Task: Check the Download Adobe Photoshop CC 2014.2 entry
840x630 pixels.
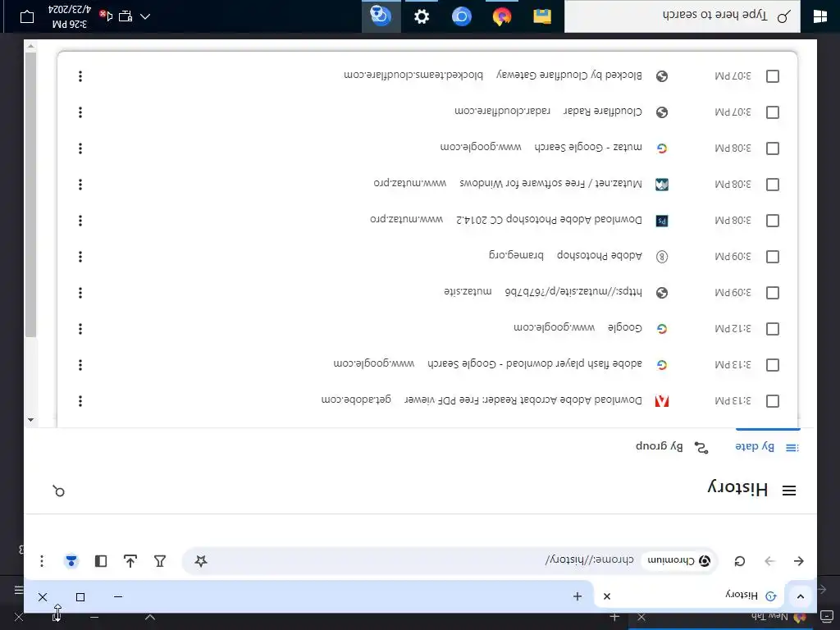Action: tap(773, 220)
